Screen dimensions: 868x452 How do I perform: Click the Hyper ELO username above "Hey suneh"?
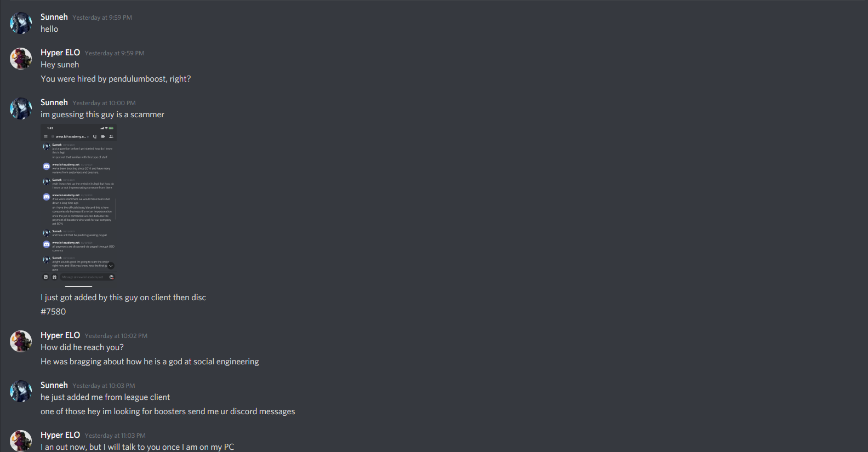click(x=60, y=53)
